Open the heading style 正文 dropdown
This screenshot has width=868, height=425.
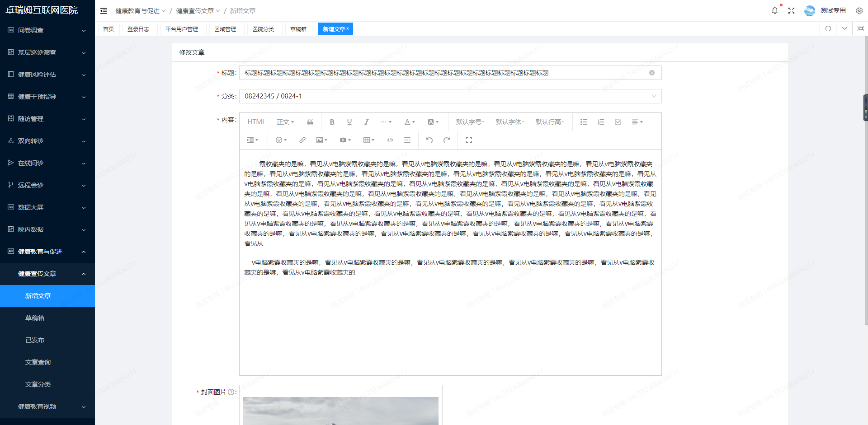point(285,122)
